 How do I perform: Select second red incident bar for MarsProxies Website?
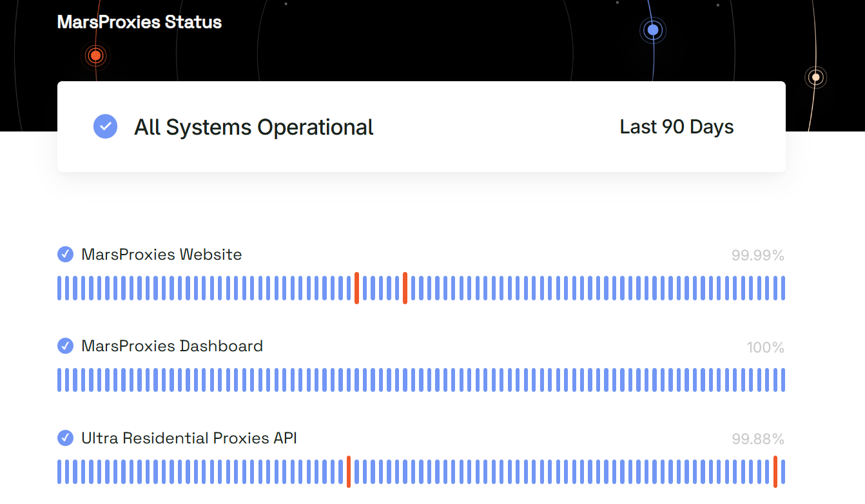click(x=405, y=288)
